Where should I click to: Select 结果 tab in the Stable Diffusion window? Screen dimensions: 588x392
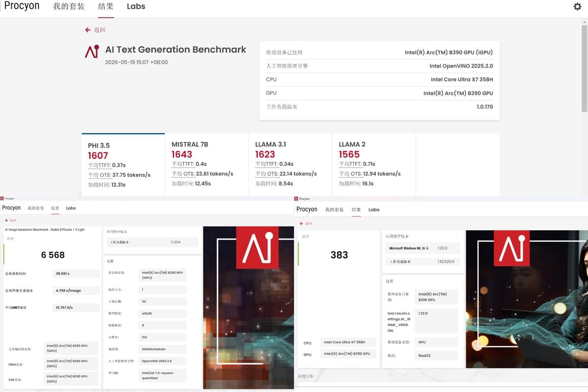tap(55, 208)
